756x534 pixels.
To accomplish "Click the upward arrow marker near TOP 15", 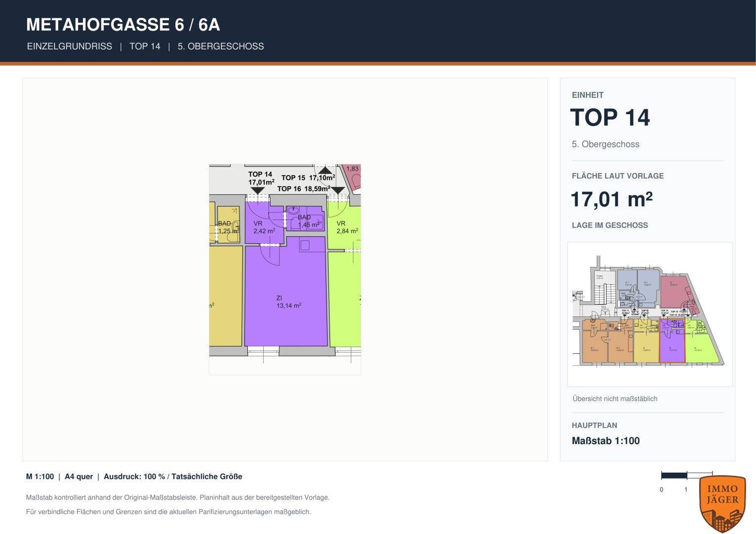I will (x=325, y=170).
